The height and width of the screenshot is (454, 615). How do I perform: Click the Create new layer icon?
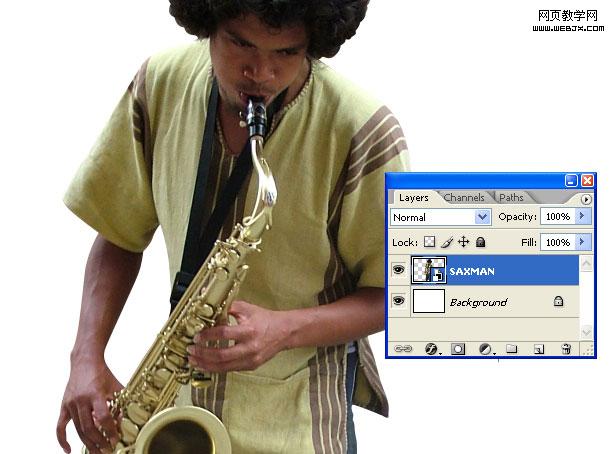tap(539, 349)
